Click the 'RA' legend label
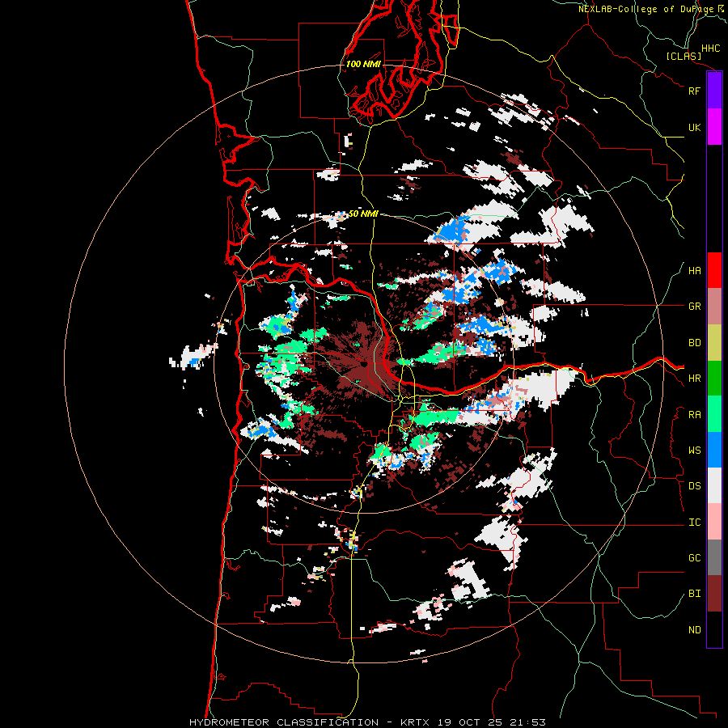 pos(694,415)
